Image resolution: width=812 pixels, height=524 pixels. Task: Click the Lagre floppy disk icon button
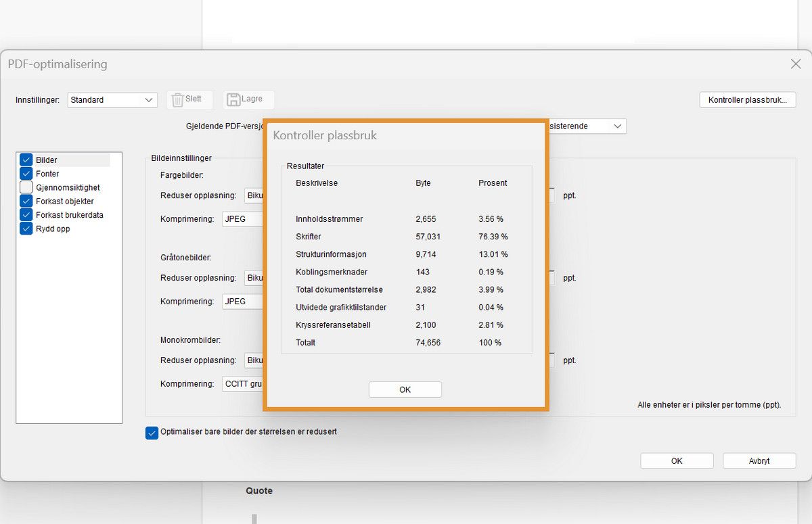coord(248,99)
